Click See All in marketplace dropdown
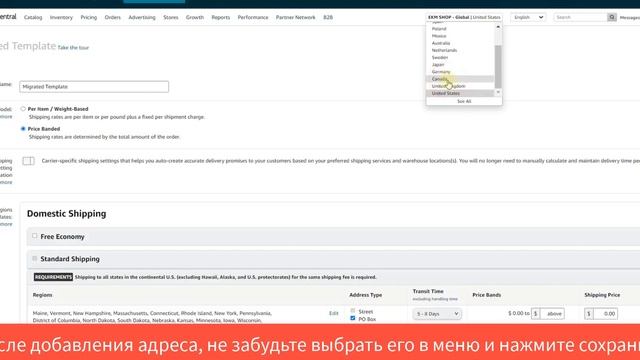The height and width of the screenshot is (360, 640). (464, 101)
